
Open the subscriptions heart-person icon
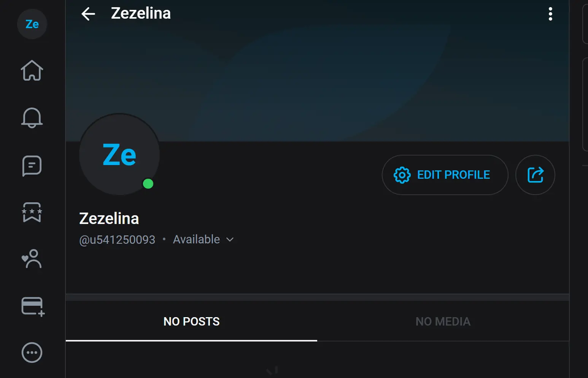[x=32, y=259]
